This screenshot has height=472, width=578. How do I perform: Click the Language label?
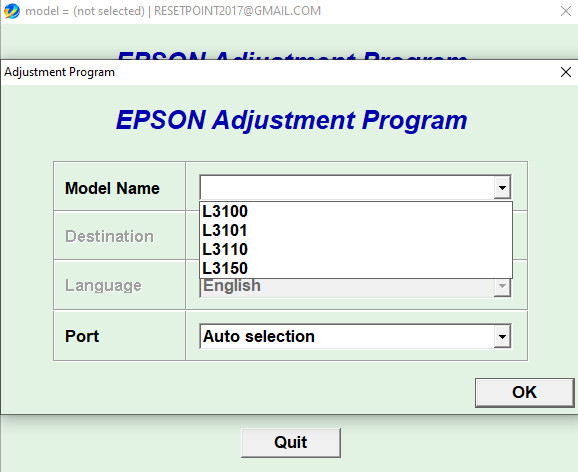(x=103, y=285)
